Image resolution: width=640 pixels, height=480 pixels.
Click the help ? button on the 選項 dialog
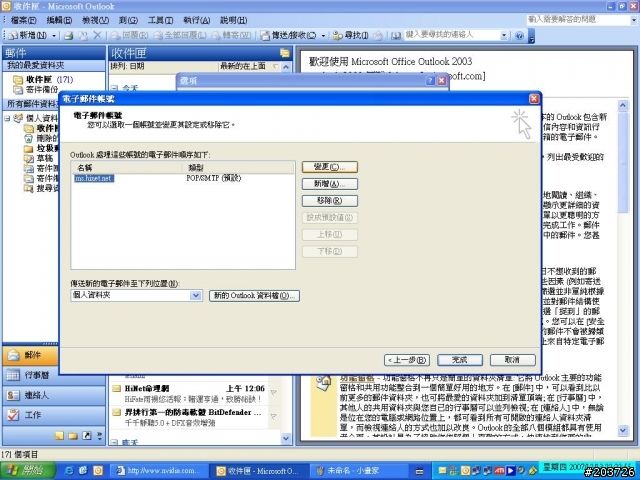(x=430, y=81)
